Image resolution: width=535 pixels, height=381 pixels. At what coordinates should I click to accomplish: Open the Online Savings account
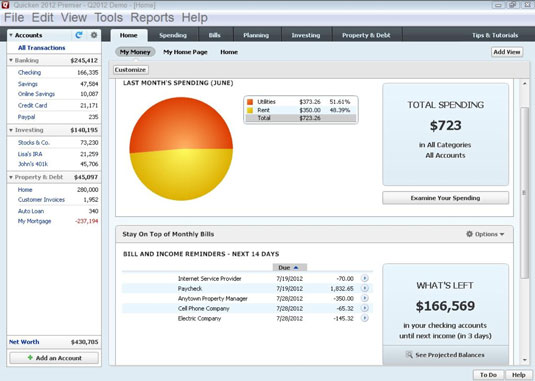click(36, 94)
